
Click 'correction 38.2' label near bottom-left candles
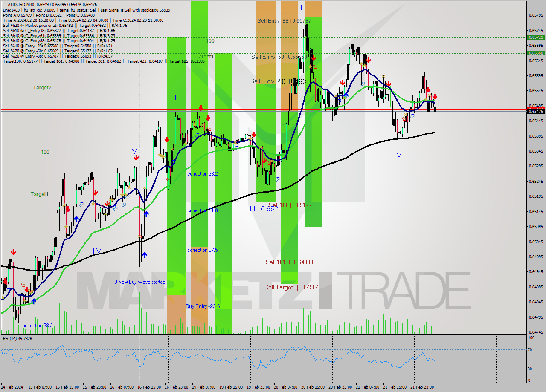(38, 326)
